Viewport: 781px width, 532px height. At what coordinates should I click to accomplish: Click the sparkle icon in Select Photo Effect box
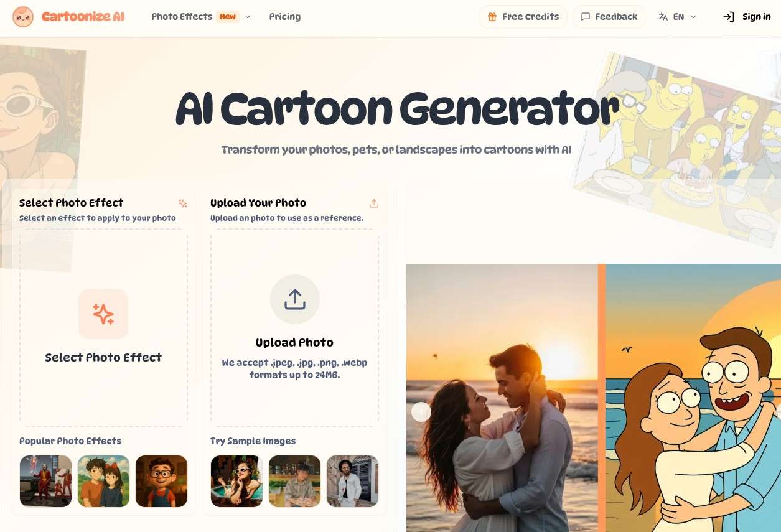(103, 314)
